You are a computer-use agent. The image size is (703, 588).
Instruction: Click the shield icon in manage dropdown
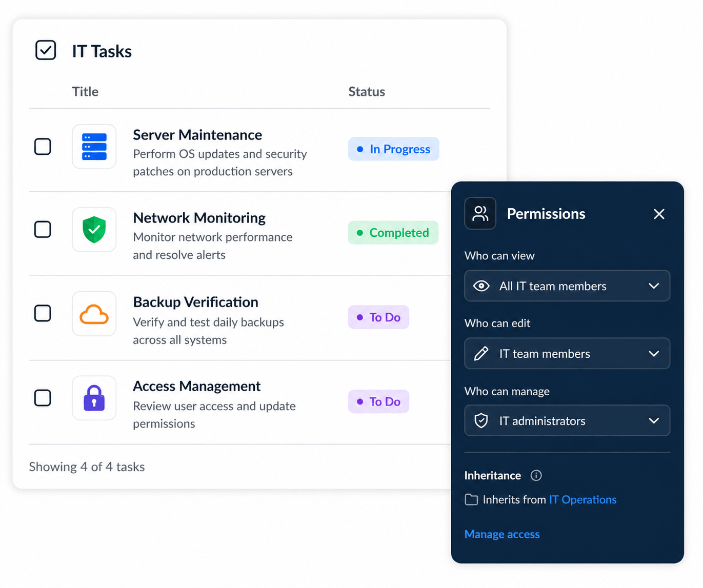pos(481,421)
